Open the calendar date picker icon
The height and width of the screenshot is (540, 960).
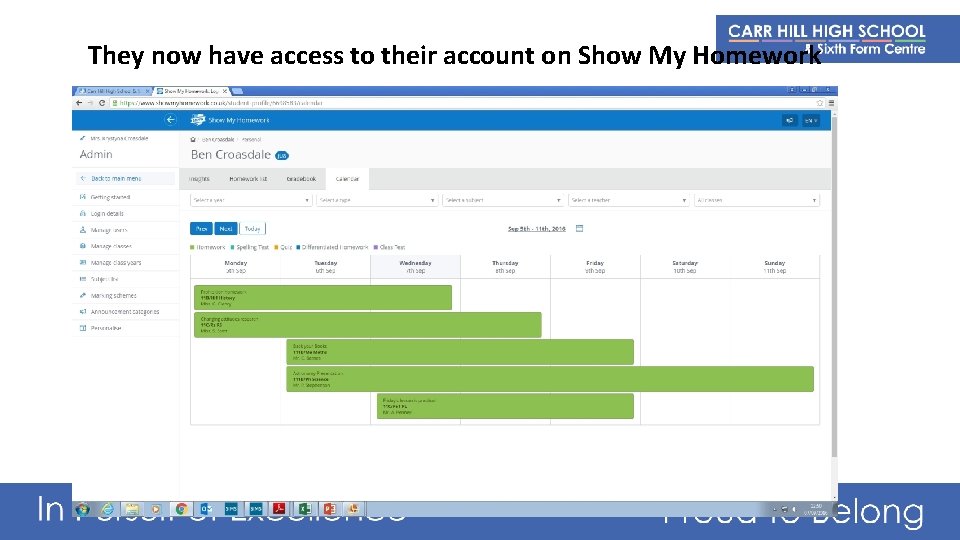[x=579, y=228]
